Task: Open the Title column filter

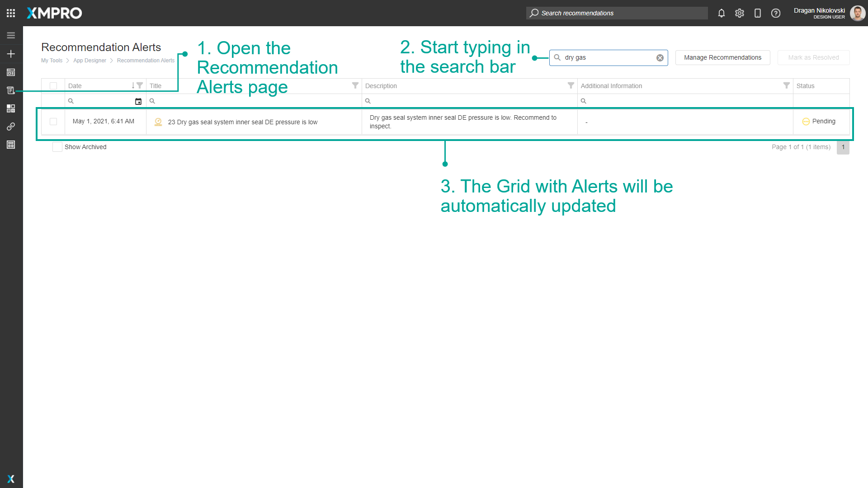Action: tap(355, 85)
